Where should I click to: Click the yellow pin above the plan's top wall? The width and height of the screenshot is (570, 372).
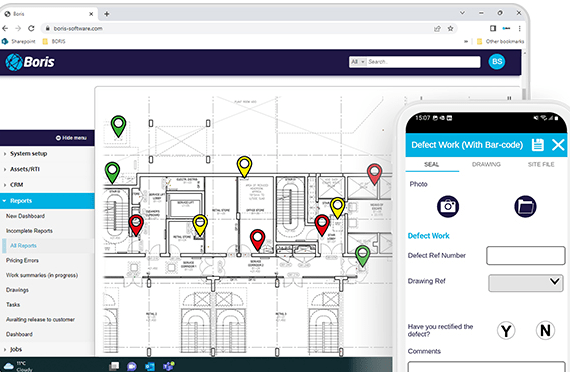coord(244,167)
